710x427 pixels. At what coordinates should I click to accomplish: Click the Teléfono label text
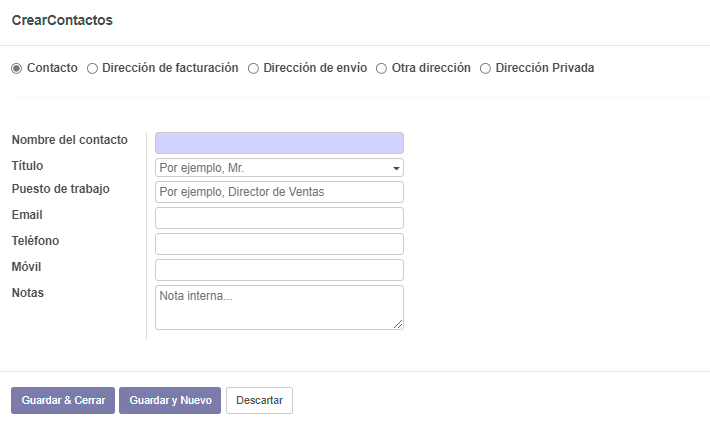(35, 241)
